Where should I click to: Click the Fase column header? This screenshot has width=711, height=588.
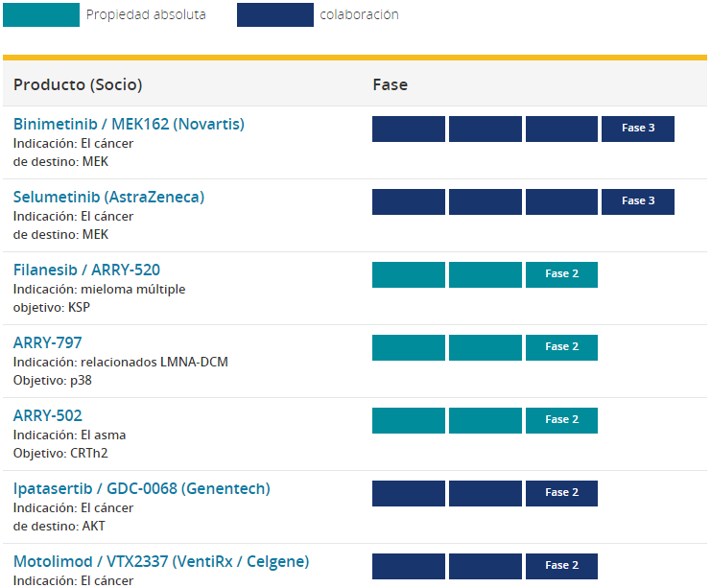point(391,84)
